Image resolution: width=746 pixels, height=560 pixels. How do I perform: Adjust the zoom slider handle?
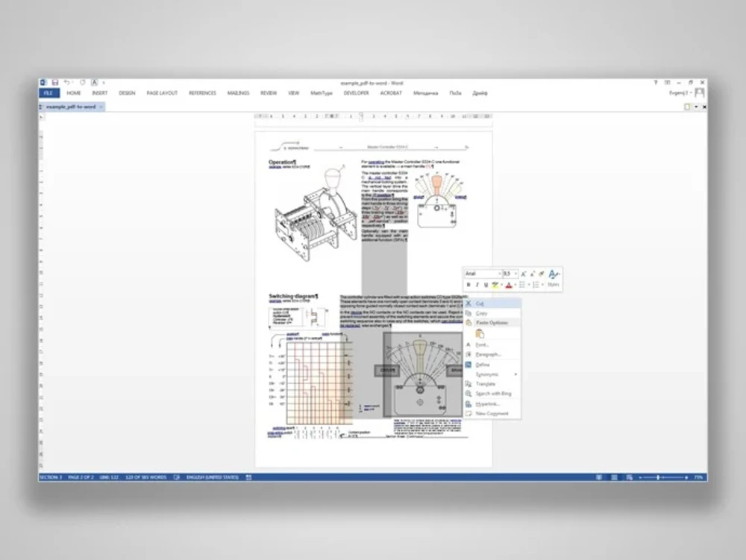pos(658,477)
